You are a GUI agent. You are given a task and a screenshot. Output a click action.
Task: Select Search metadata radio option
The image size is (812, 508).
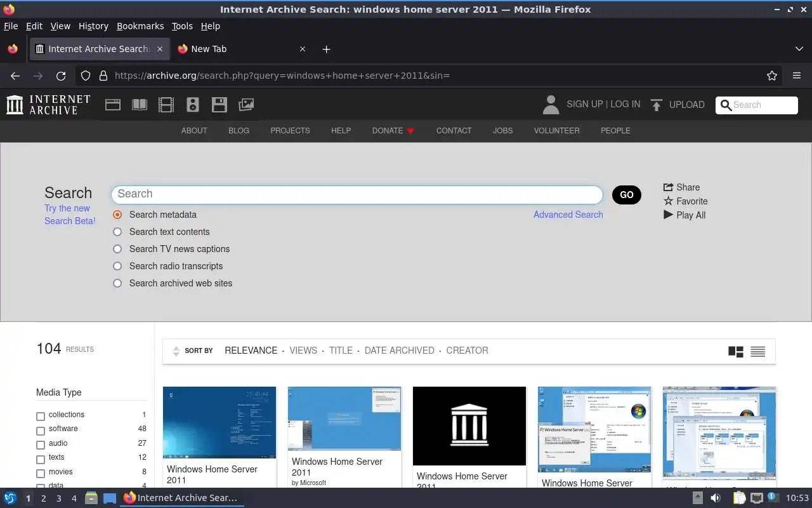click(117, 215)
